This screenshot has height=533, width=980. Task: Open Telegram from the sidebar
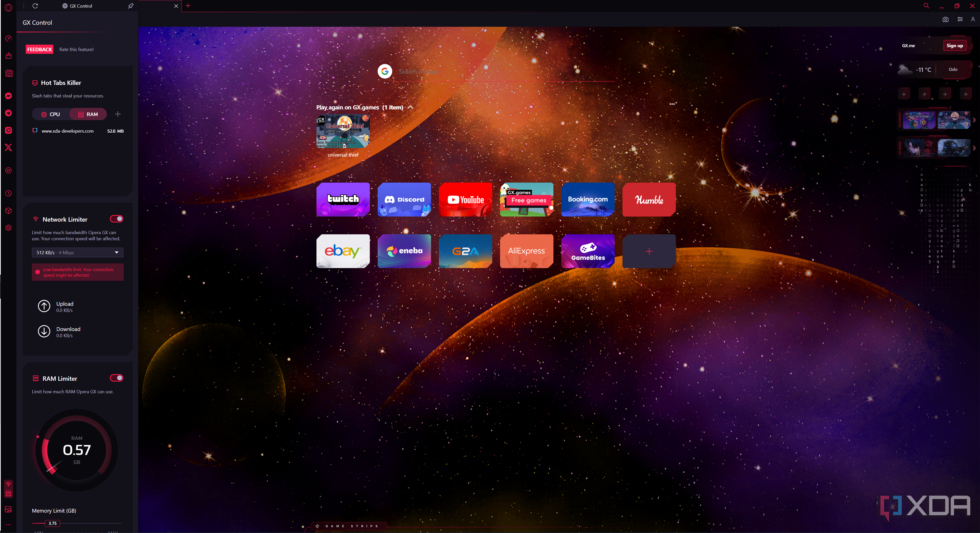click(8, 113)
